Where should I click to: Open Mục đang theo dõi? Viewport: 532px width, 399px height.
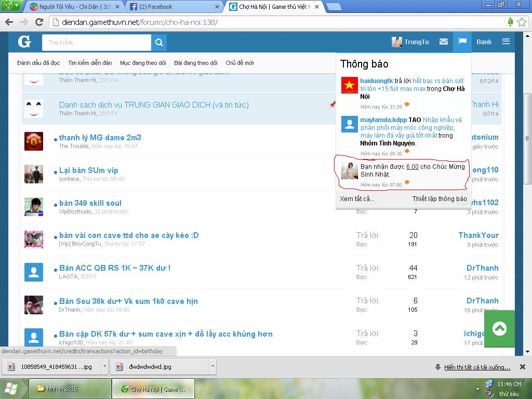click(x=143, y=63)
